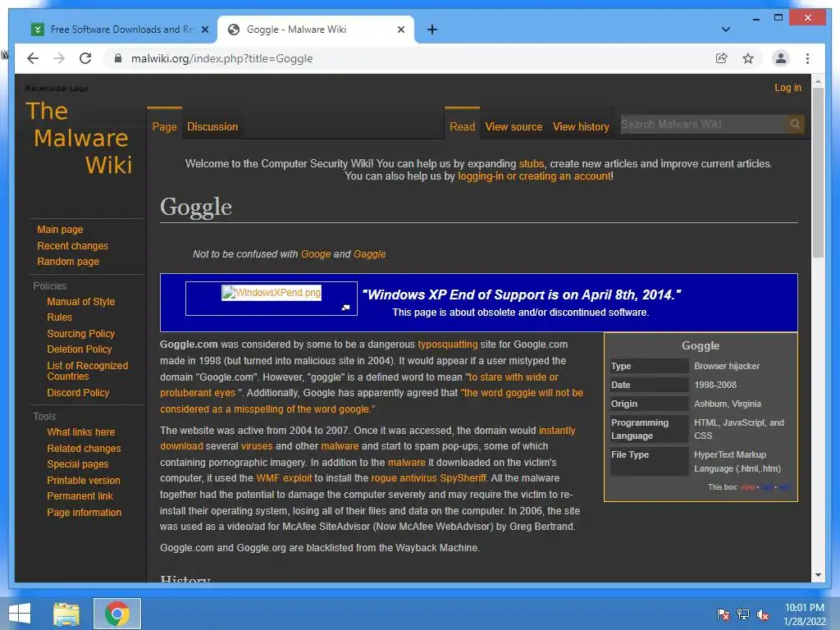
Task: Open the Rules policy link
Action: (x=59, y=317)
